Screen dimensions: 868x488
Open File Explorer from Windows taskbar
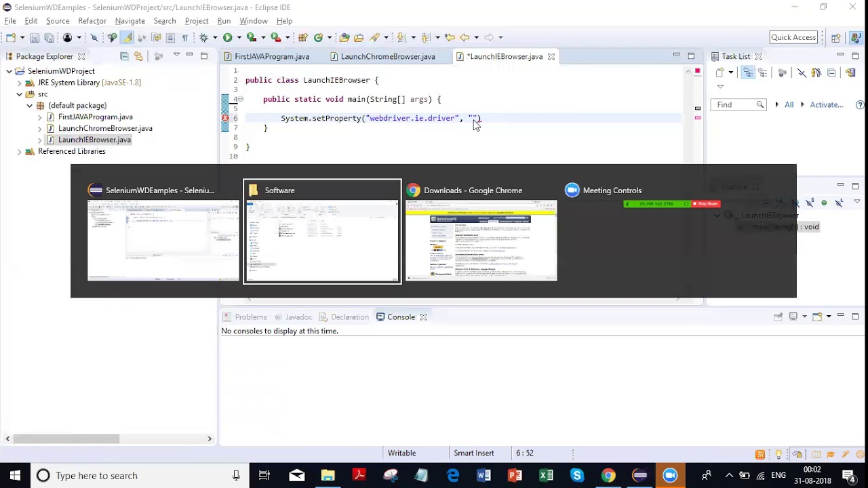[x=328, y=475]
